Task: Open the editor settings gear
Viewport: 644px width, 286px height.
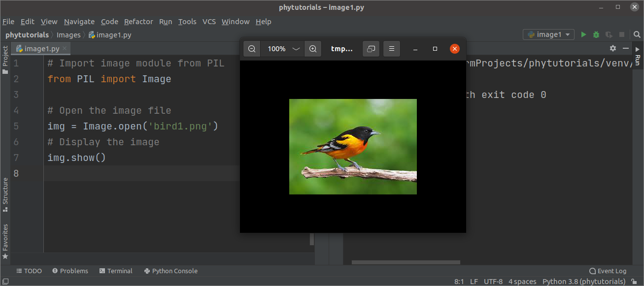Action: click(x=612, y=49)
